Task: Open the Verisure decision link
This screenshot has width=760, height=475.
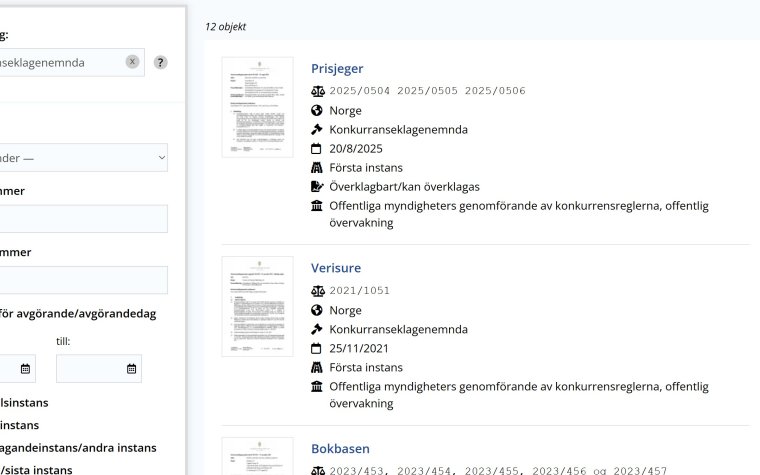Action: pyautogui.click(x=336, y=268)
